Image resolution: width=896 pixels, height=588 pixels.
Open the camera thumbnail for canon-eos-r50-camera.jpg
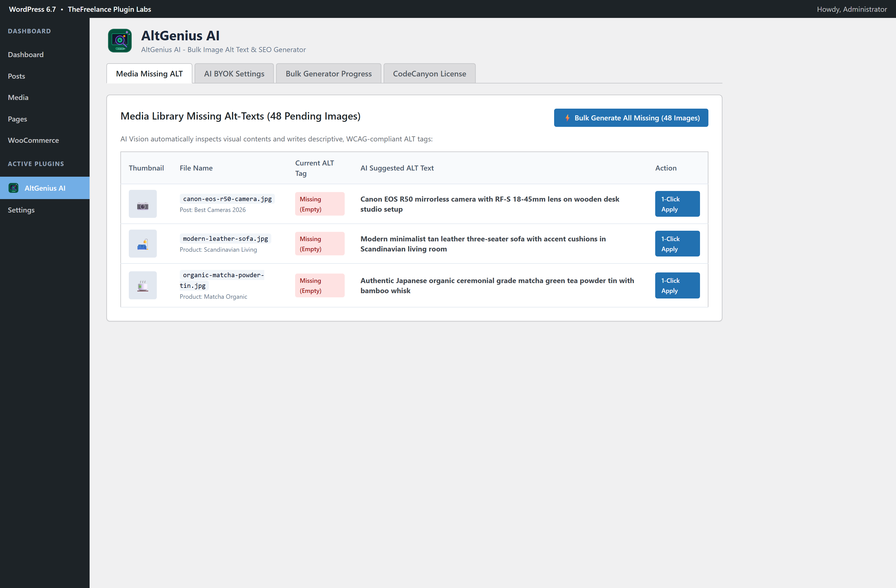pos(143,204)
